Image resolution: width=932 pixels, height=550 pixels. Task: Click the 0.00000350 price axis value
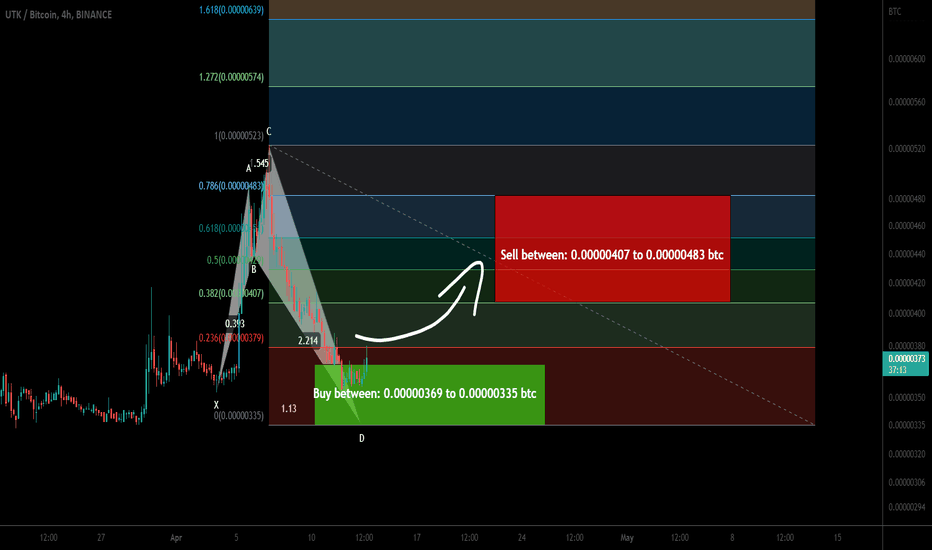(x=907, y=397)
